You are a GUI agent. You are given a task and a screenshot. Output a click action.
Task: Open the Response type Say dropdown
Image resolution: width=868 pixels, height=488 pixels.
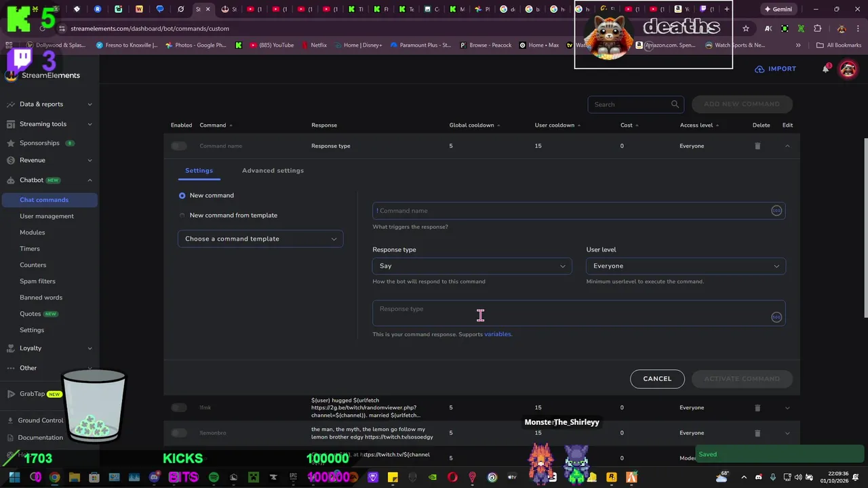tap(472, 266)
